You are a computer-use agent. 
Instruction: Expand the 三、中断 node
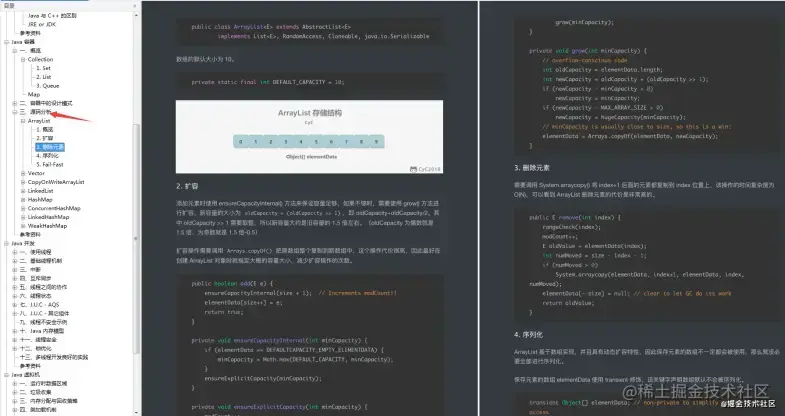point(15,270)
